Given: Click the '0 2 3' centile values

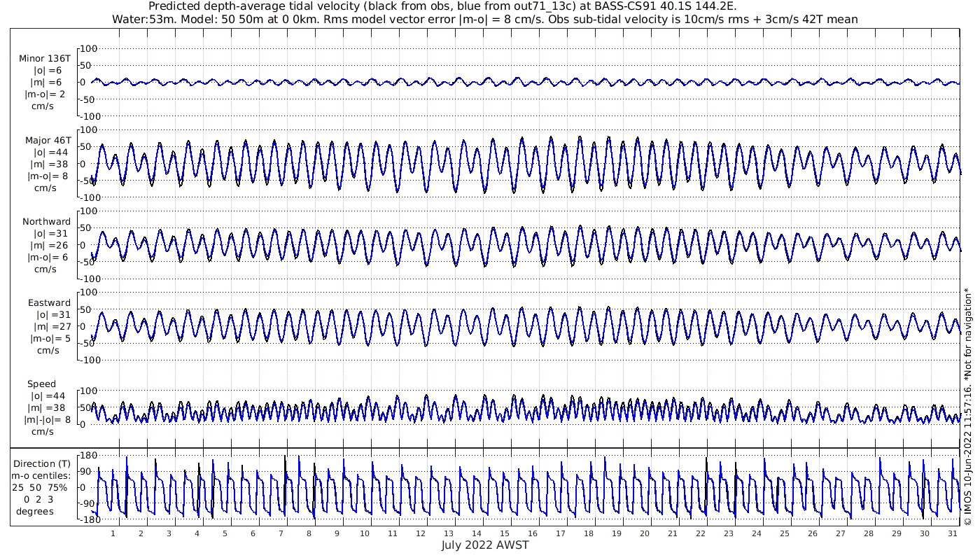Looking at the screenshot, I should pos(38,499).
